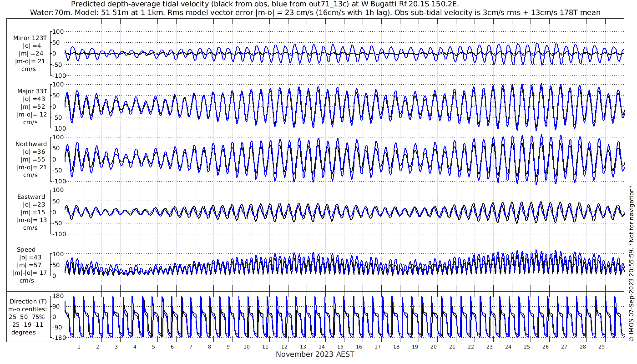Click day "5" on the date axis
The height and width of the screenshot is (364, 637).
tap(153, 347)
